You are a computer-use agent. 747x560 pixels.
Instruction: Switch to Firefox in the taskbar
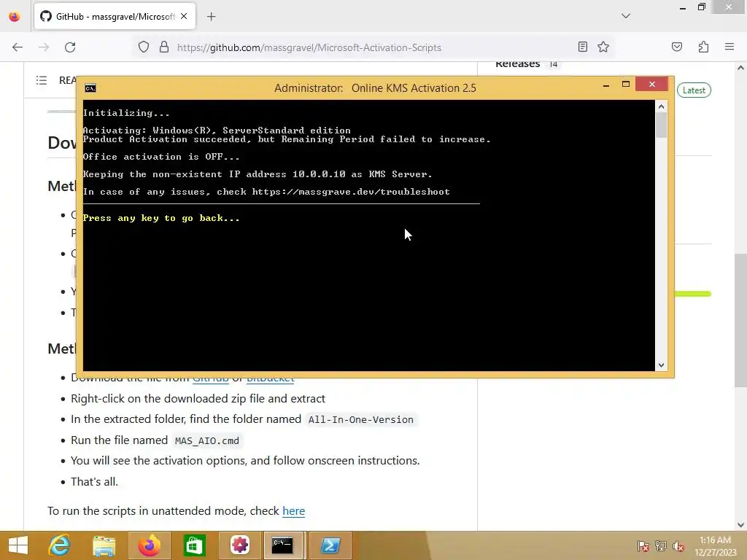pyautogui.click(x=149, y=545)
